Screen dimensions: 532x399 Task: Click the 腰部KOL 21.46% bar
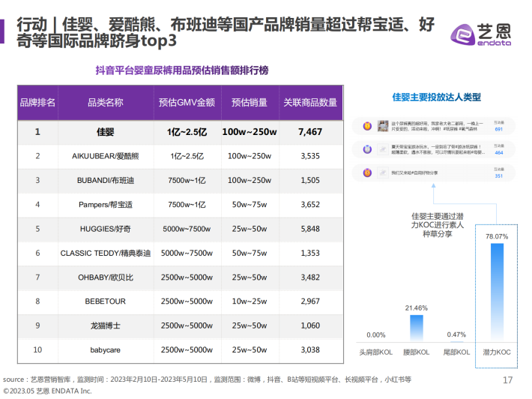pos(417,328)
